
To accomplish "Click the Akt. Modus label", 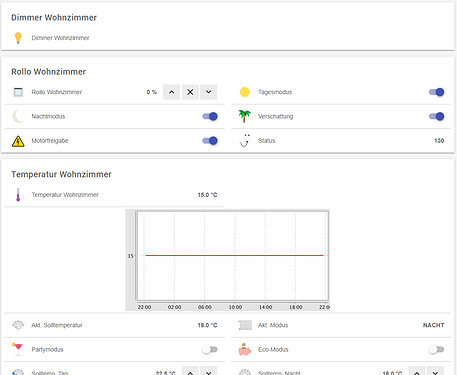I will click(273, 325).
